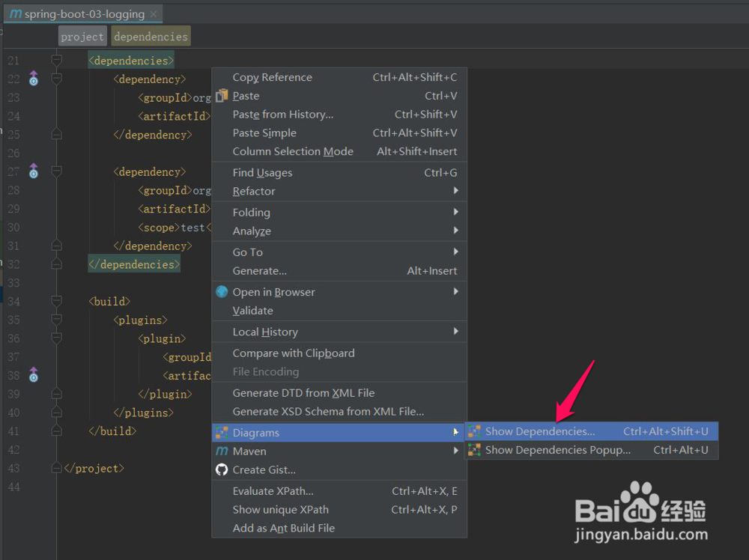Click the GitHub icon beside Create Gist
This screenshot has width=749, height=560.
(221, 470)
